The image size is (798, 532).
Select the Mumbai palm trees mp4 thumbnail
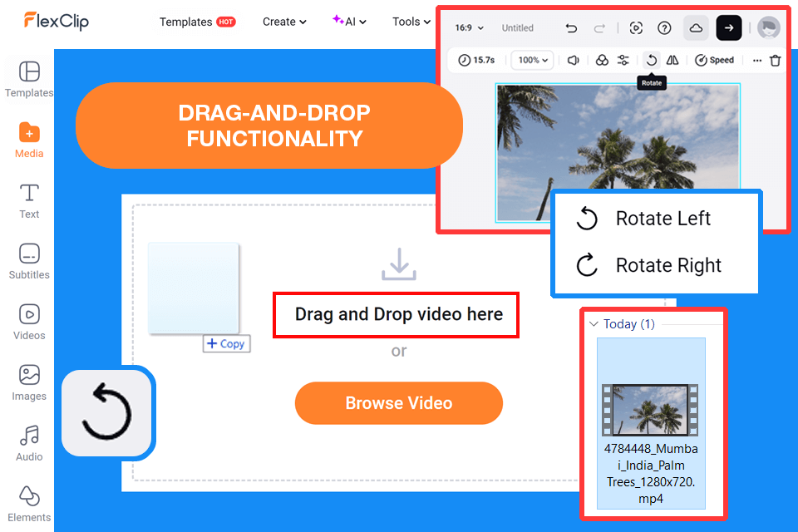650,410
